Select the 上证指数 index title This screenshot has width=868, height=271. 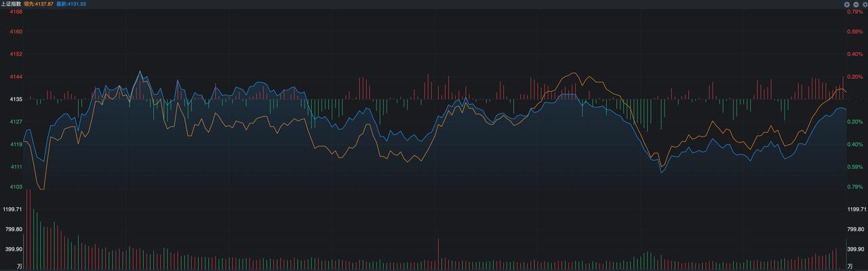tap(10, 4)
